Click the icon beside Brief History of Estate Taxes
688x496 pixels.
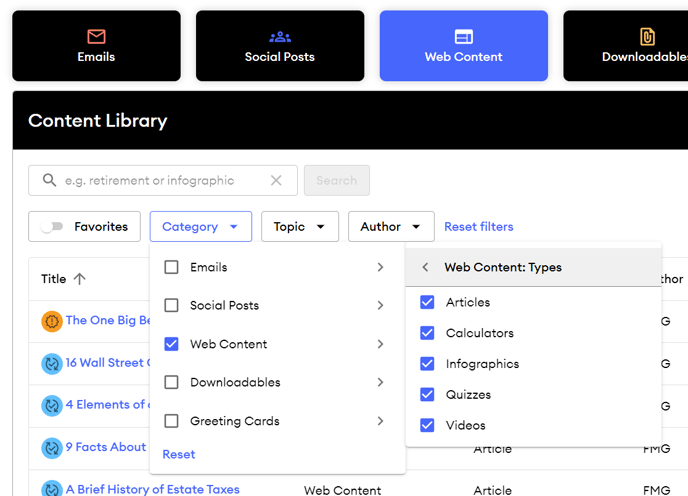[x=52, y=489]
